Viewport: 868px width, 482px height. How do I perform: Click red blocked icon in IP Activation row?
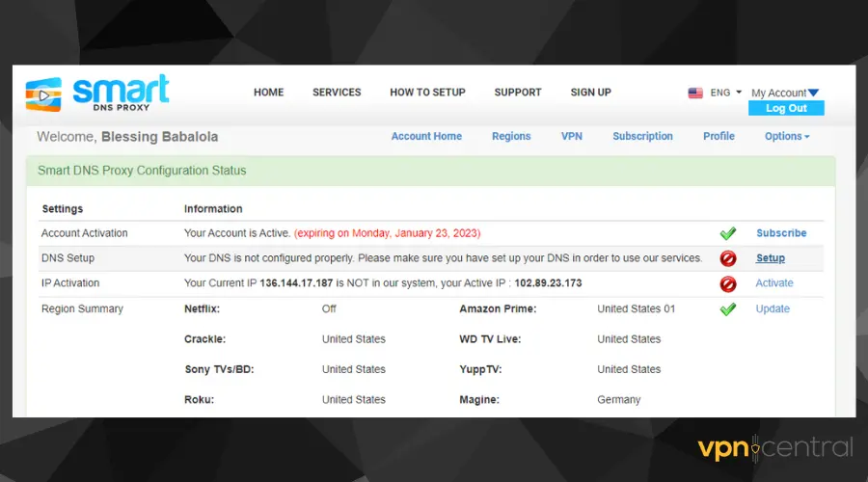coord(728,283)
